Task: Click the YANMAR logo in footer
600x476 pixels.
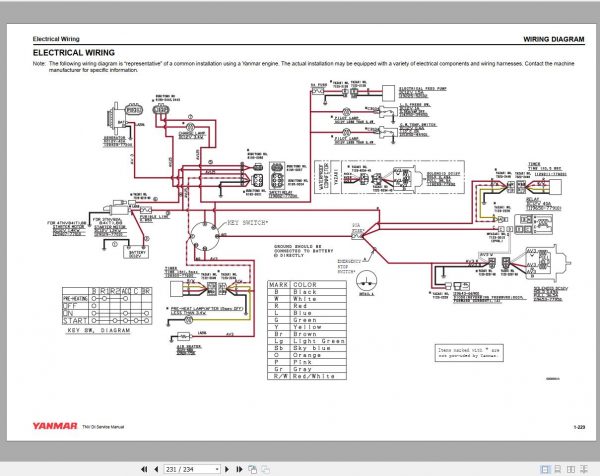Action: click(55, 426)
